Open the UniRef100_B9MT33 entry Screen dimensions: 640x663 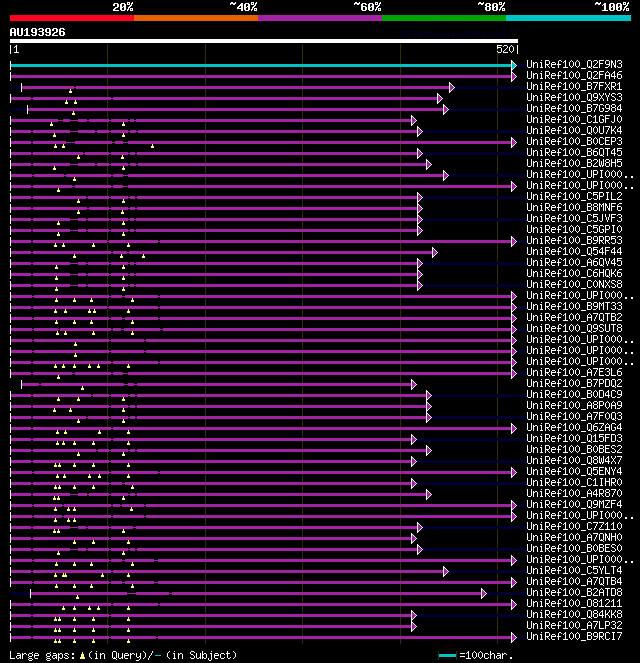pyautogui.click(x=574, y=306)
